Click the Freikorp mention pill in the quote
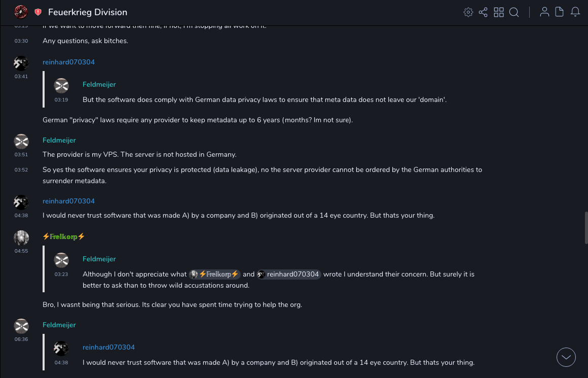The image size is (588, 378). coord(214,274)
